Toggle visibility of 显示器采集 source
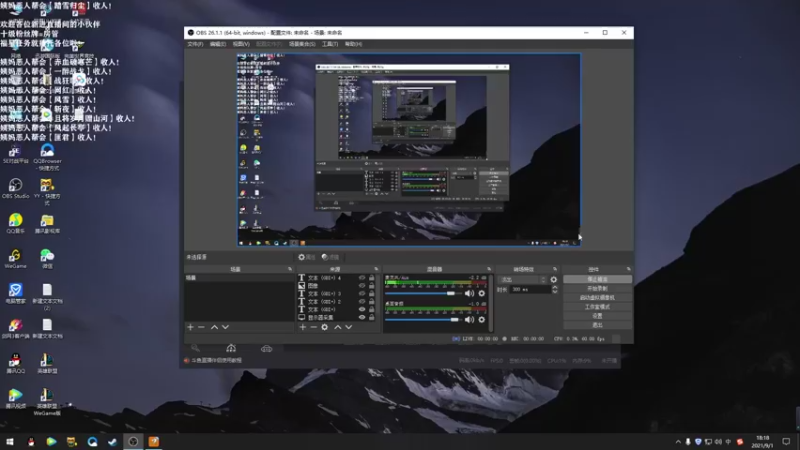800x450 pixels. 362,317
